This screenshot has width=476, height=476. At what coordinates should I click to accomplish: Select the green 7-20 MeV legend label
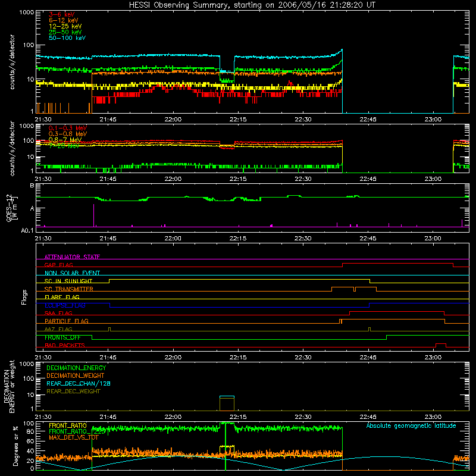64,146
